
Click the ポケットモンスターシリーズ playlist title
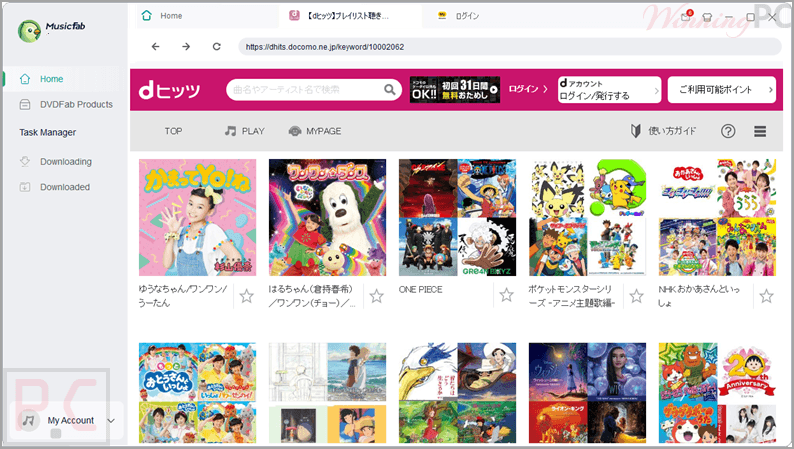click(x=572, y=296)
